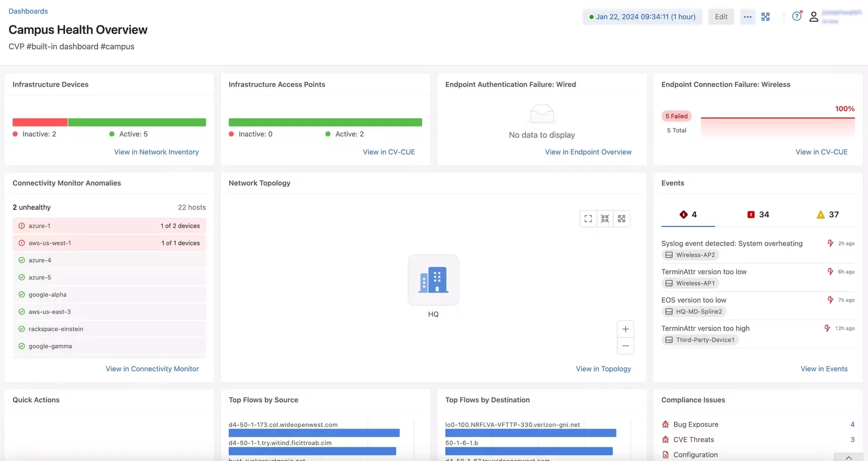Zoom in topology with plus button
The height and width of the screenshot is (461, 868).
[x=626, y=329]
